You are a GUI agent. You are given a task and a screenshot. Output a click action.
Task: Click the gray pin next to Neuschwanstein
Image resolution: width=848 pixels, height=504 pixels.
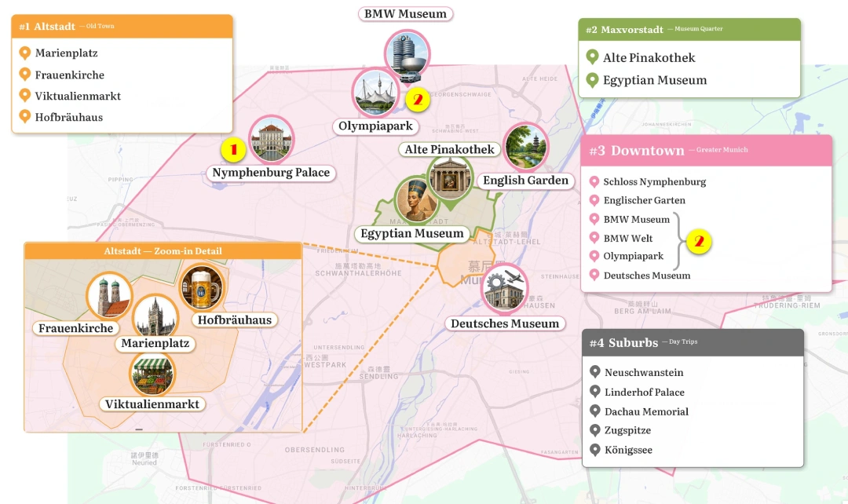[x=595, y=371]
